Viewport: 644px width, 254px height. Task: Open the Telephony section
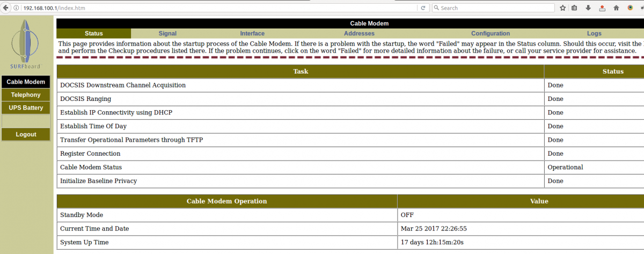pyautogui.click(x=26, y=95)
